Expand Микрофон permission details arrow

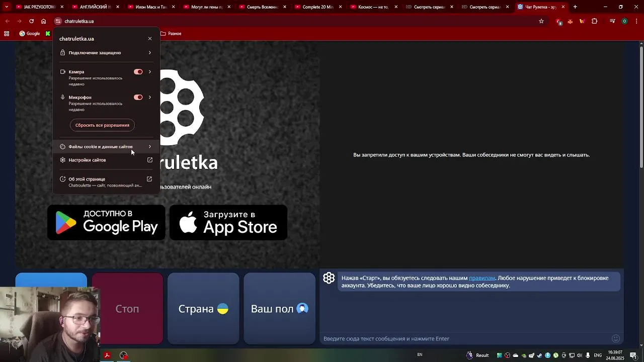tap(149, 98)
